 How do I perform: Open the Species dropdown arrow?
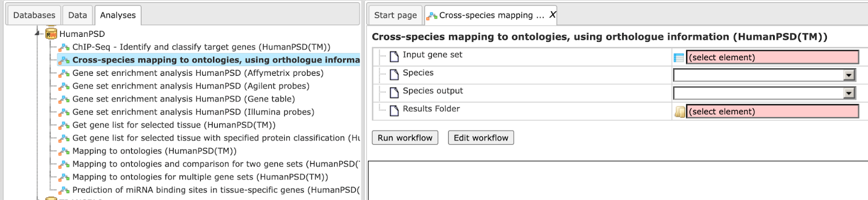[850, 75]
